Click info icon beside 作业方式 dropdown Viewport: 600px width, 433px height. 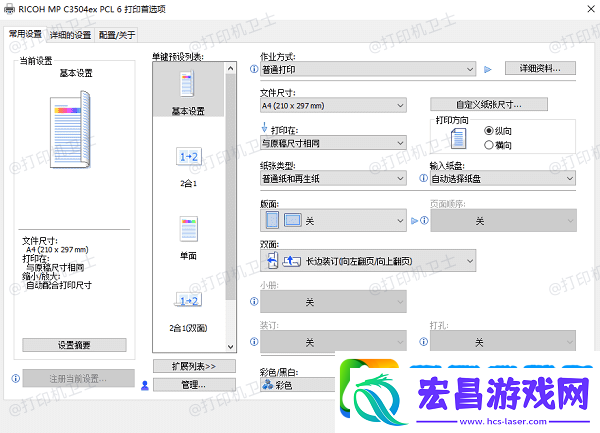(254, 69)
